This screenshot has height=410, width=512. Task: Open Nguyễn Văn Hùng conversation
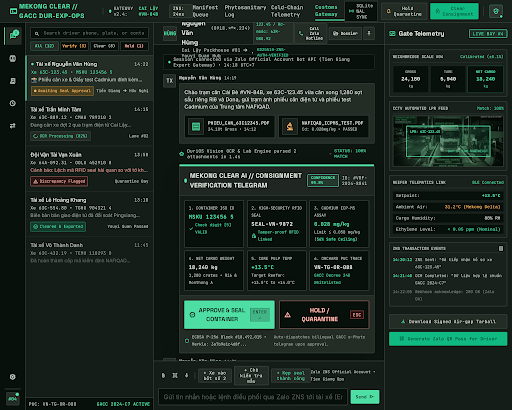point(89,77)
